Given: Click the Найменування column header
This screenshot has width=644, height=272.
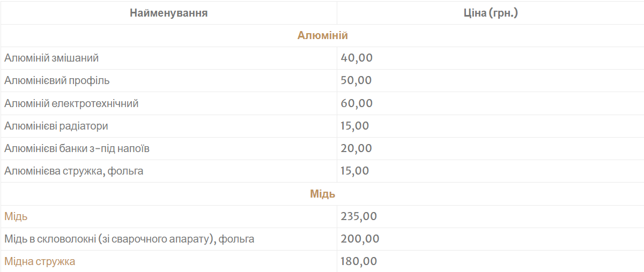Looking at the screenshot, I should coord(168,13).
